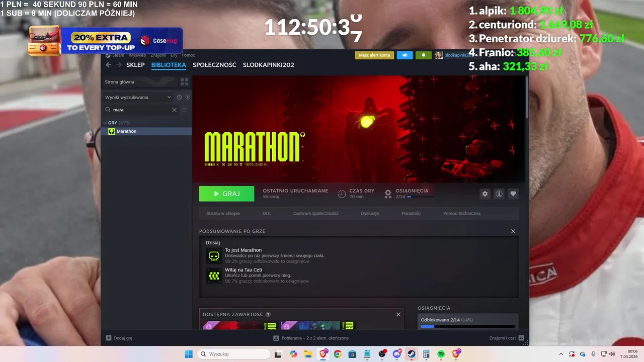
Task: Open Marathon DLC link
Action: click(267, 213)
